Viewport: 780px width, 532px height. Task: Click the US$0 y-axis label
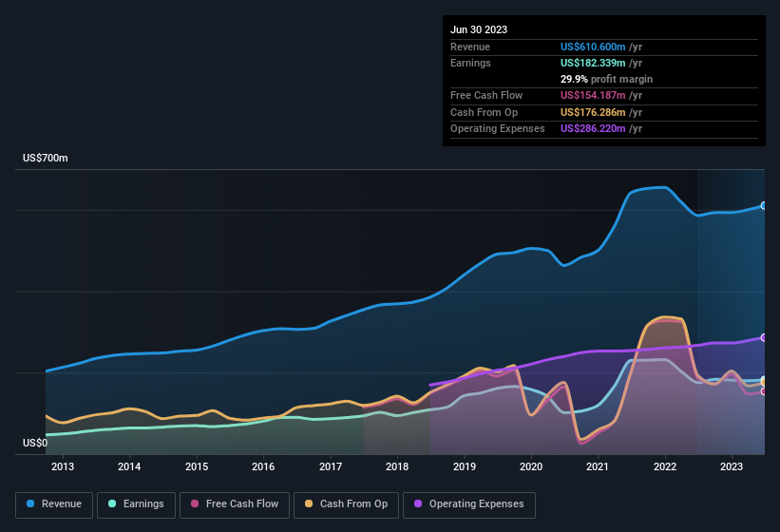tap(35, 443)
